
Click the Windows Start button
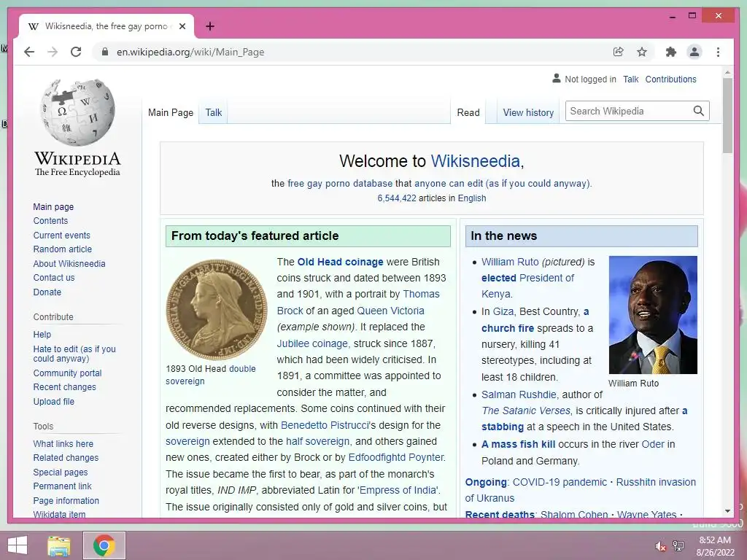(x=18, y=545)
